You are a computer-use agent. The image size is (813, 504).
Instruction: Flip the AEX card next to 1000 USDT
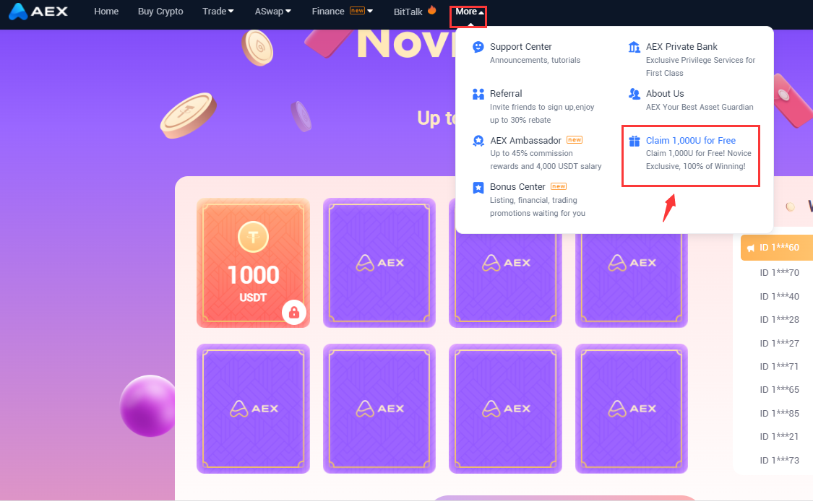pyautogui.click(x=379, y=263)
